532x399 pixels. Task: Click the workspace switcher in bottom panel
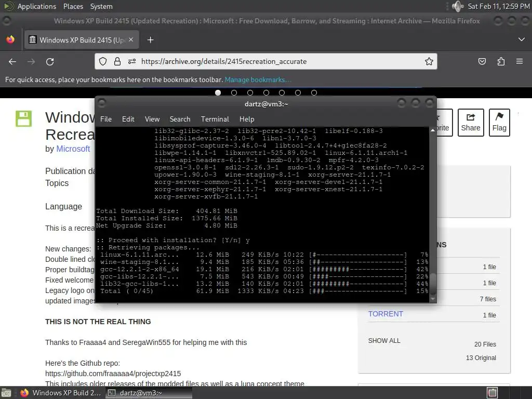pos(493,393)
